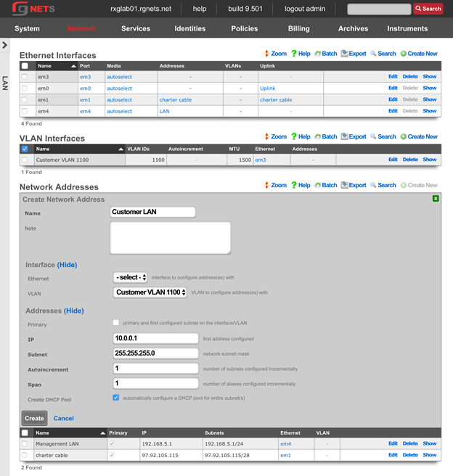Open the VLAN dropdown showing Customer VLAN 1100
This screenshot has width=453, height=476.
(150, 292)
